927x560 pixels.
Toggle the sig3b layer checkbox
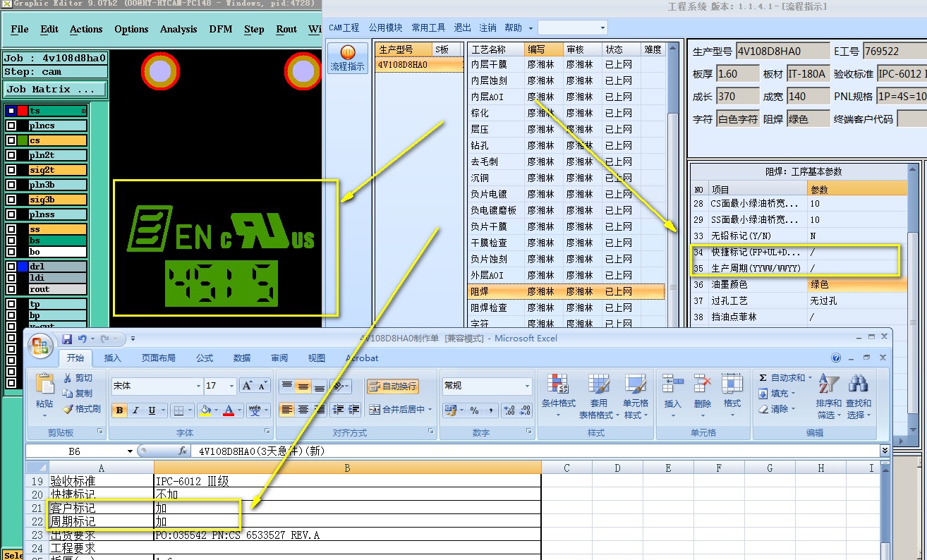11,200
